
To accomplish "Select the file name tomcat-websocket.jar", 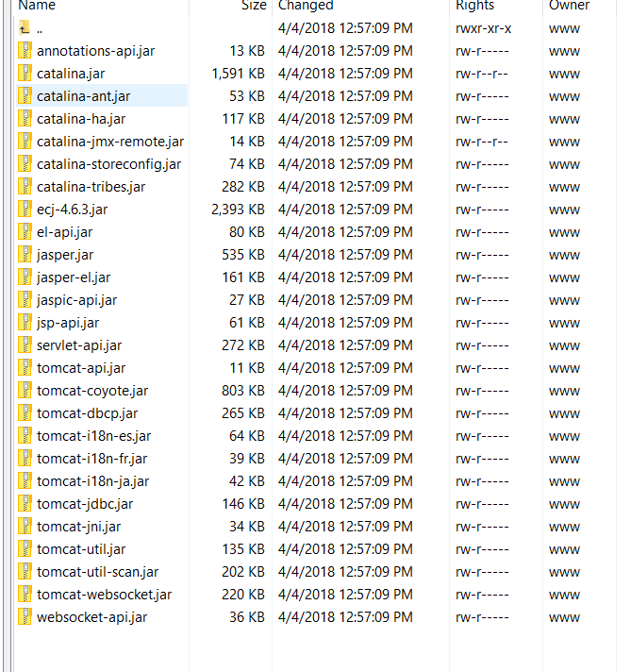I will click(104, 595).
